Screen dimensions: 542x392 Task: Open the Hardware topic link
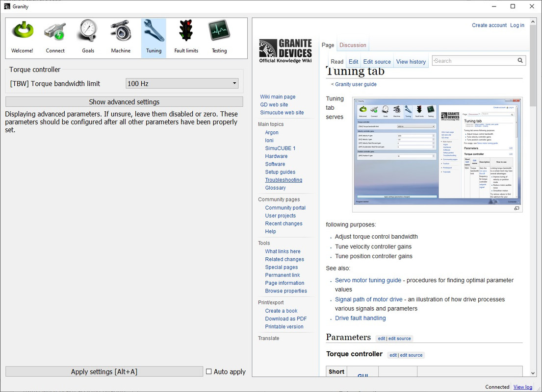point(276,156)
